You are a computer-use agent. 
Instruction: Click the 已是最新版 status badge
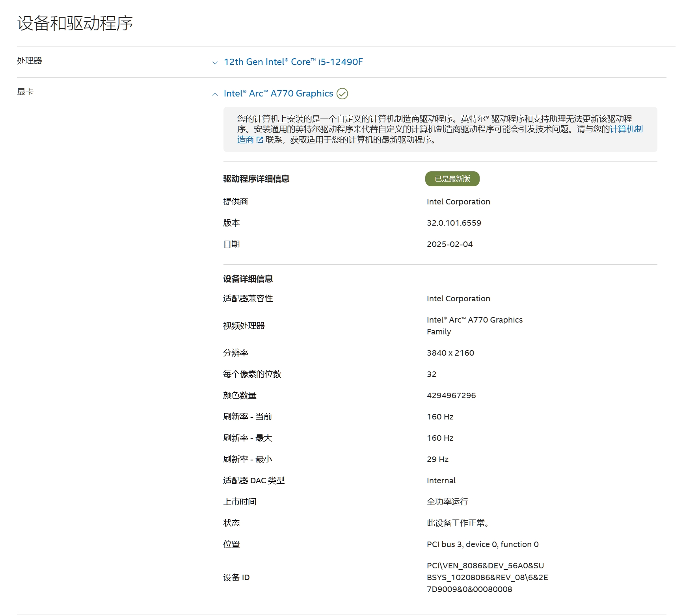452,179
